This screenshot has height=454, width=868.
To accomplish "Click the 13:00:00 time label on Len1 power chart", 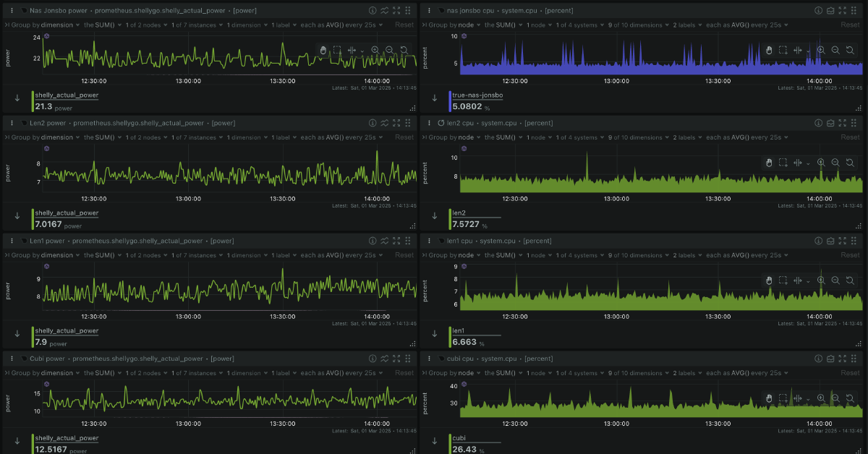I will (x=188, y=316).
